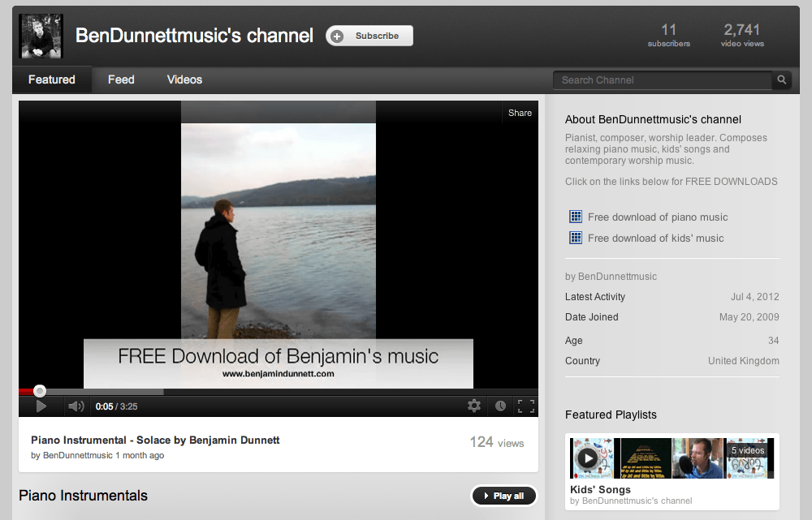Click the Search Channel input field

pyautogui.click(x=663, y=80)
